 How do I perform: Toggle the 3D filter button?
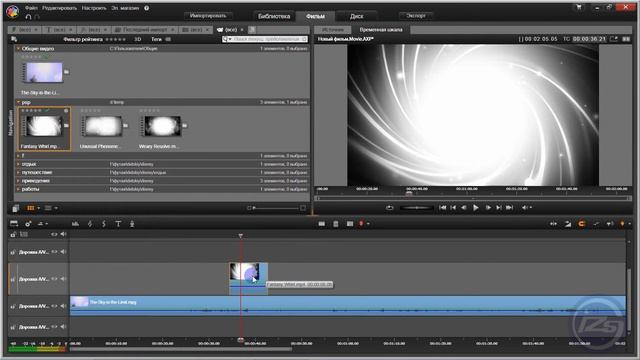pyautogui.click(x=138, y=39)
